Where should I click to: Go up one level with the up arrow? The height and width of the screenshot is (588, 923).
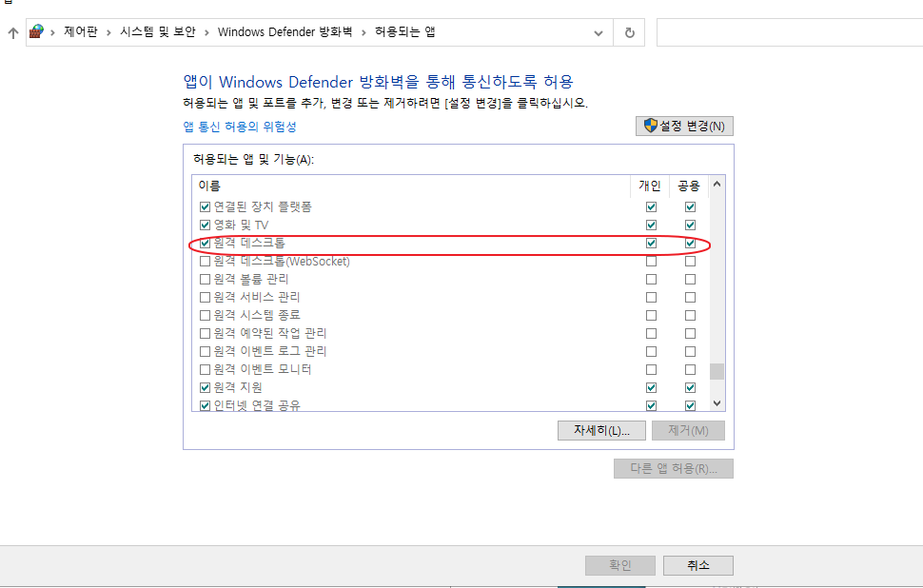(x=13, y=32)
